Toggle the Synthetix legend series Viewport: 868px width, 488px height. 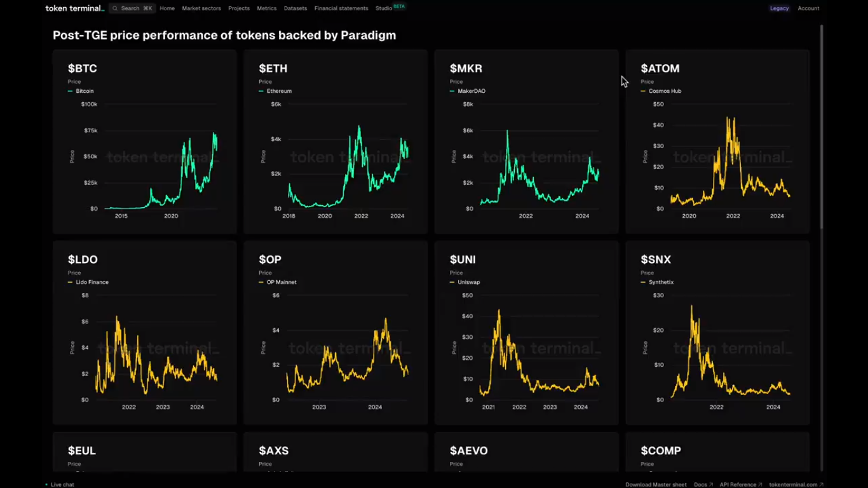pos(657,283)
